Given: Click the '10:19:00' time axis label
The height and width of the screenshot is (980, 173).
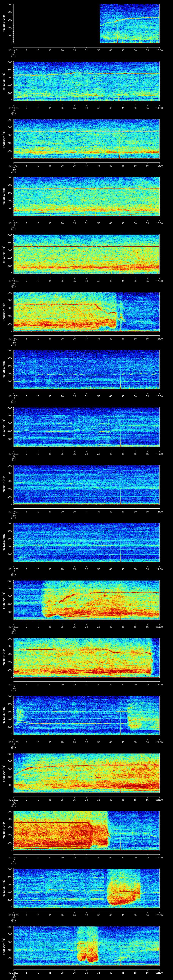Looking at the screenshot, I should [14, 627].
